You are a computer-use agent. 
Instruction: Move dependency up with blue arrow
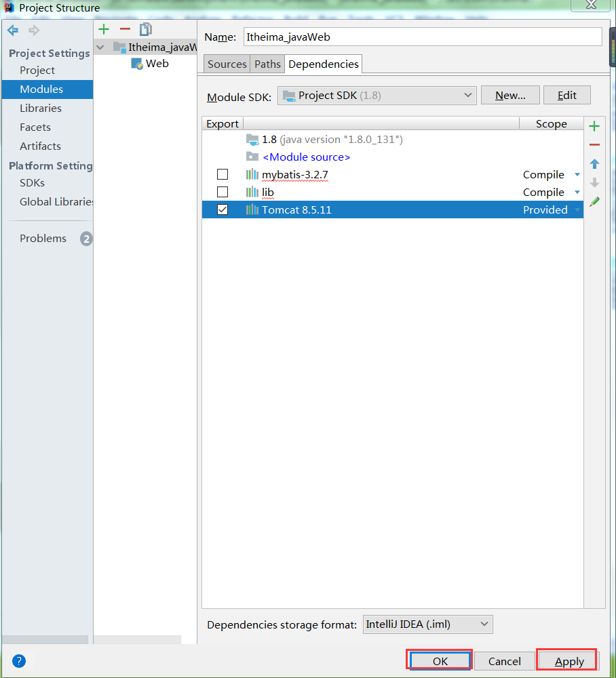point(594,164)
